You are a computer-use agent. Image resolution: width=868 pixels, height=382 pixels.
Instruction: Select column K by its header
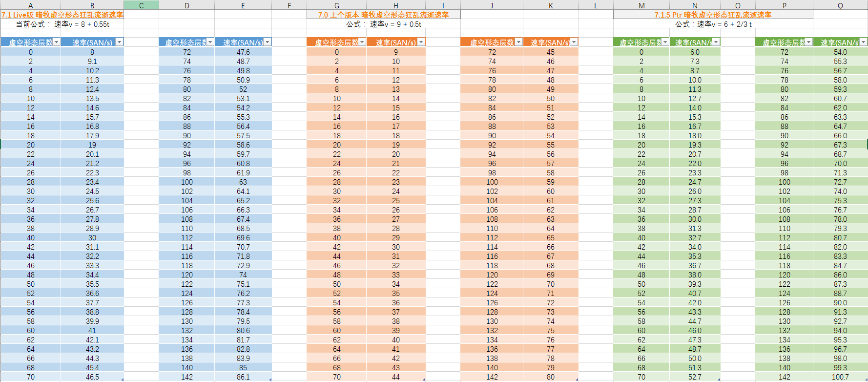551,5
